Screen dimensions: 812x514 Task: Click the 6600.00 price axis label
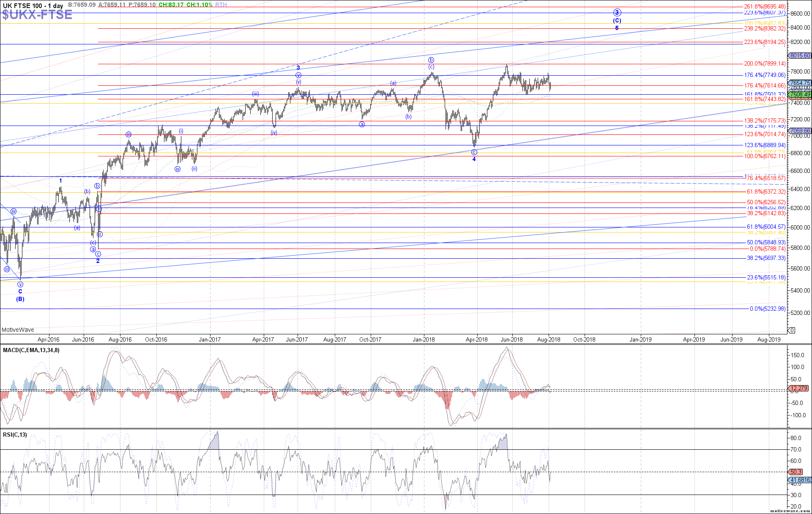(x=800, y=171)
